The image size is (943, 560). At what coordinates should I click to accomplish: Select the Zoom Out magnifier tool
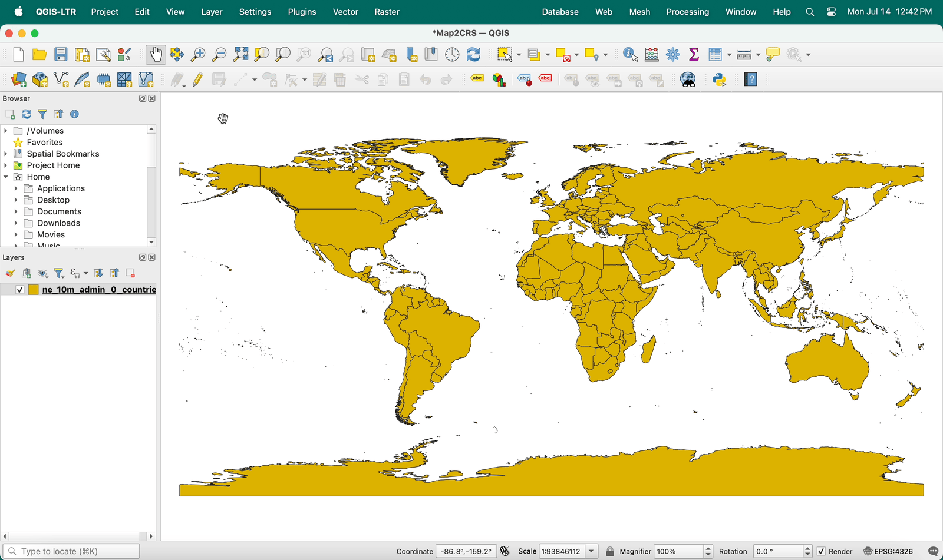(x=219, y=55)
